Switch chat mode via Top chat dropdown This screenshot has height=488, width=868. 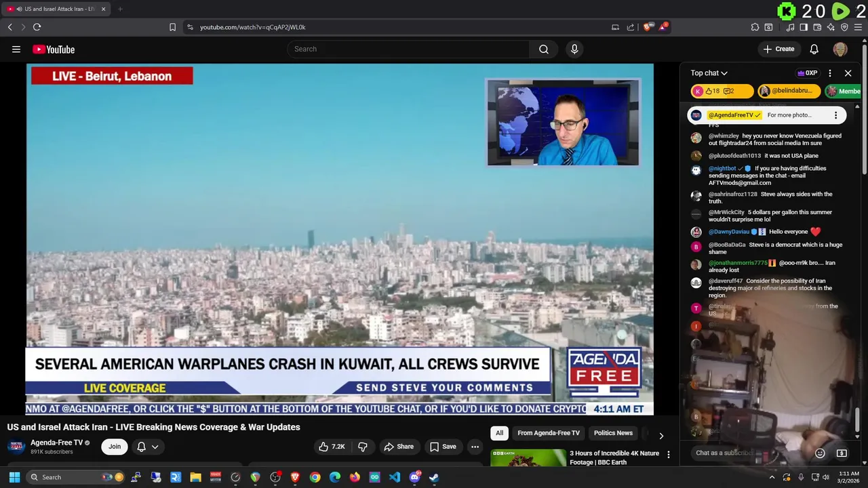[x=709, y=73]
